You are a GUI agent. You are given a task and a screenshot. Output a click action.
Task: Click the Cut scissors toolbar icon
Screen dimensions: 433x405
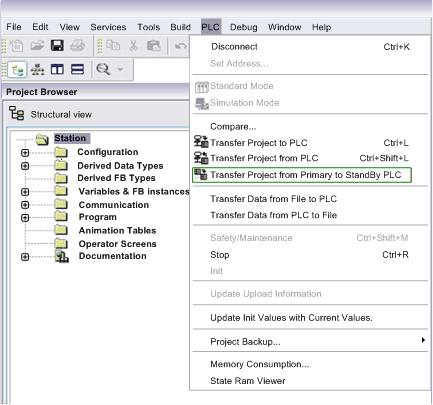click(x=133, y=45)
